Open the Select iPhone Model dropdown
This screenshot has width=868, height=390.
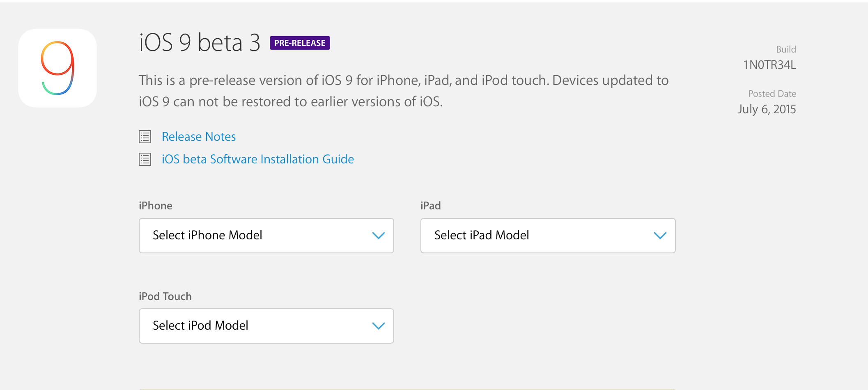point(266,236)
